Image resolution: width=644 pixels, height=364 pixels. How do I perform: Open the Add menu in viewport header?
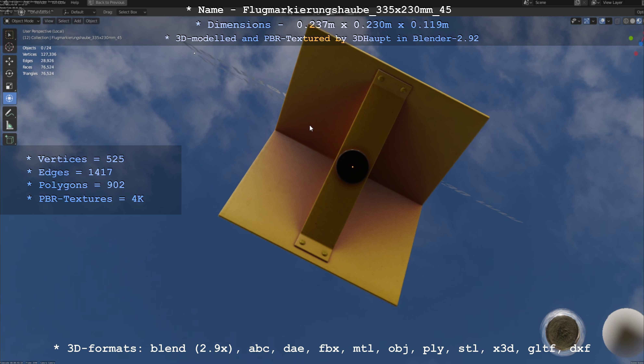click(x=77, y=21)
